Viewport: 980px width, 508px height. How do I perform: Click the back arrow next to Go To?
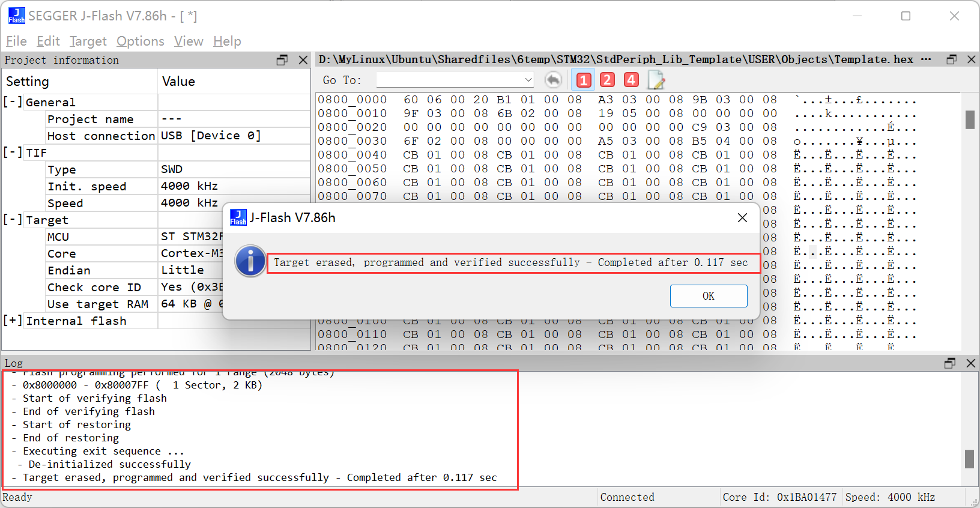coord(553,80)
